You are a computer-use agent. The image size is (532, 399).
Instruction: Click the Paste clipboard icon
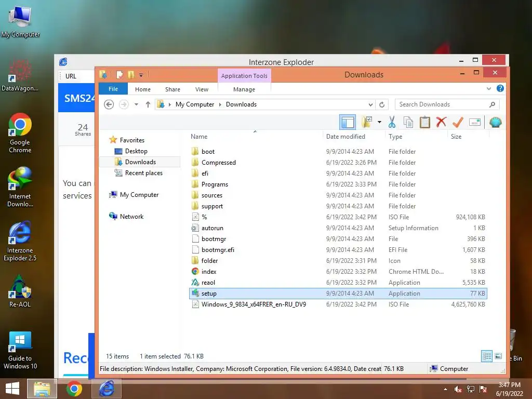coord(425,122)
